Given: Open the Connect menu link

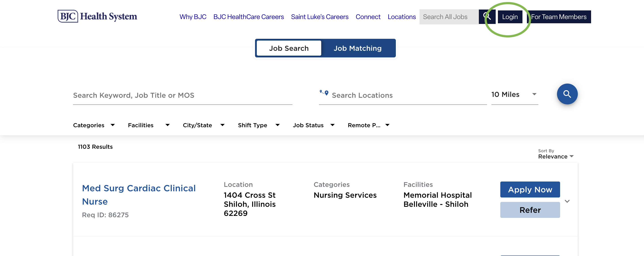Looking at the screenshot, I should click(x=368, y=17).
